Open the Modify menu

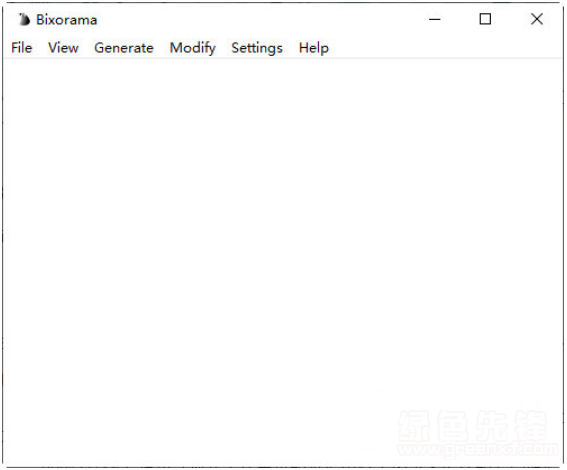[x=193, y=48]
